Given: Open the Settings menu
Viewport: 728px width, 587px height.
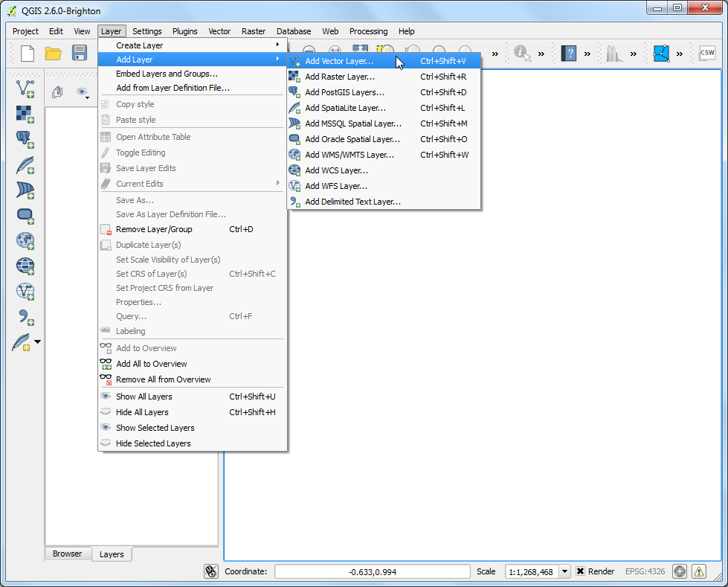Looking at the screenshot, I should coord(146,31).
